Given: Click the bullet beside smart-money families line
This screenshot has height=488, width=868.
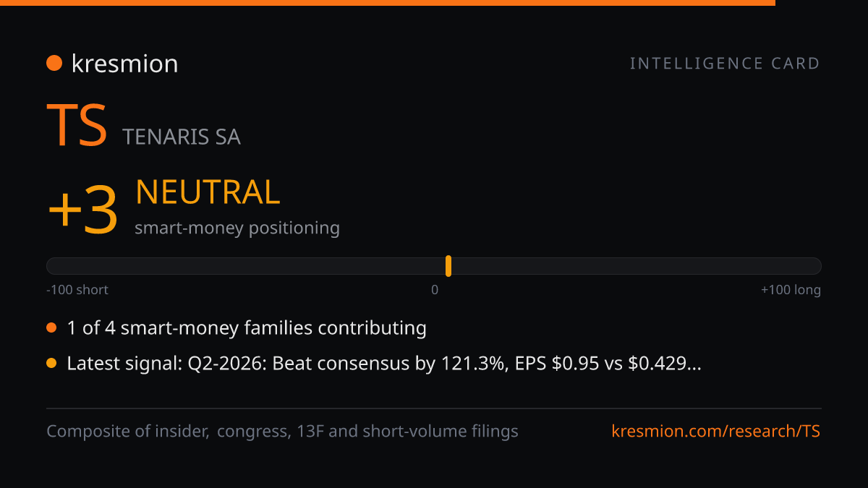Looking at the screenshot, I should 51,328.
